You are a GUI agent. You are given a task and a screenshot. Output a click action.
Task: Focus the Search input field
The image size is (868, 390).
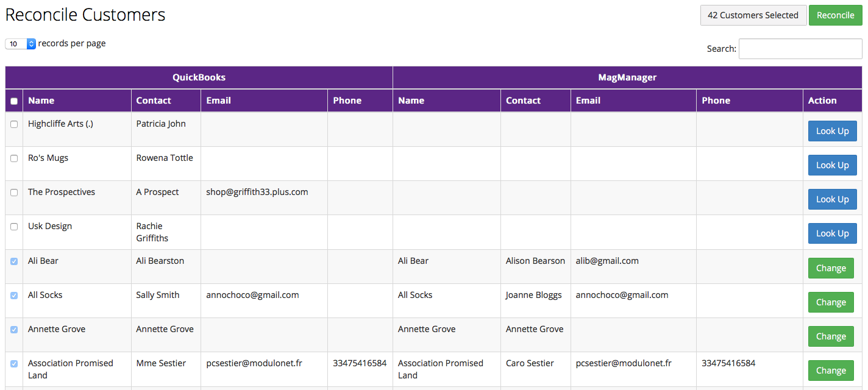point(800,49)
